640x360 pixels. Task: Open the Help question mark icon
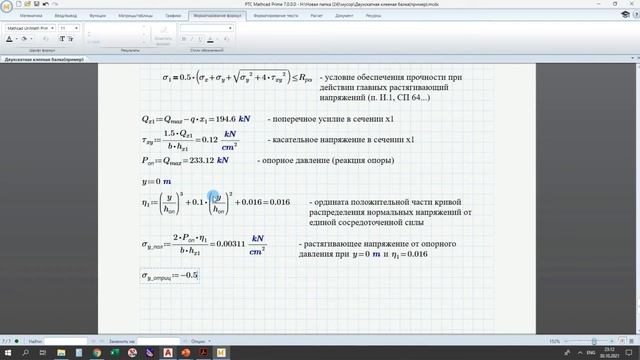coord(636,15)
